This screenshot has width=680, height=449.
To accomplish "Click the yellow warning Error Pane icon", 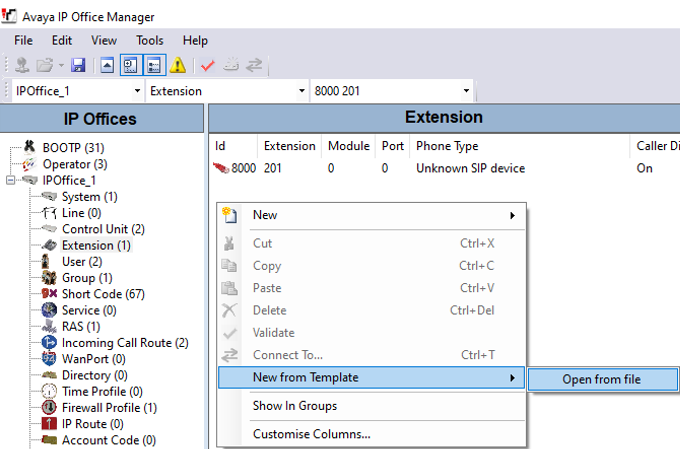I will click(x=178, y=66).
